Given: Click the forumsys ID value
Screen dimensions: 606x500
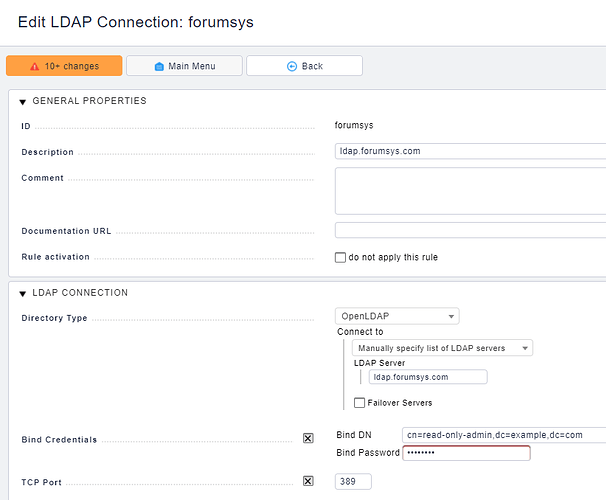Looking at the screenshot, I should click(354, 125).
